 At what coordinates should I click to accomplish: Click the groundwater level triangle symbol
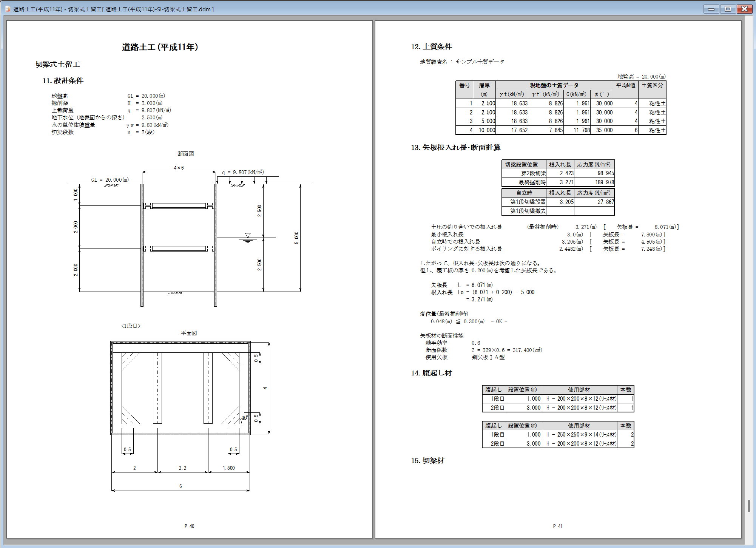[x=248, y=235]
